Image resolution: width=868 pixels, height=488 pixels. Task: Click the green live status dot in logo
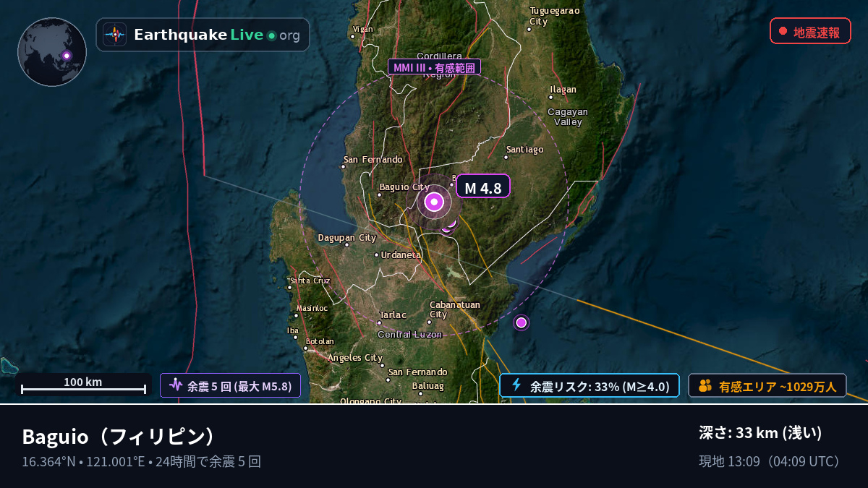tap(271, 35)
